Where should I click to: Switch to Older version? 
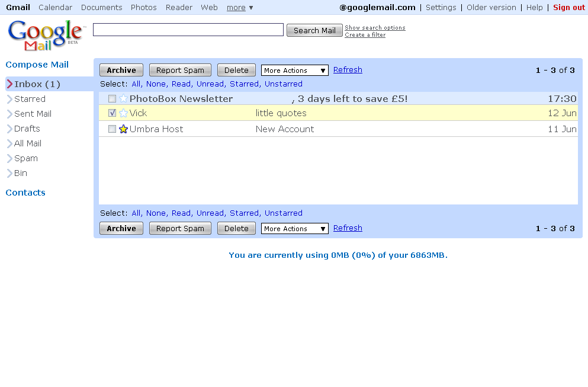click(x=491, y=8)
